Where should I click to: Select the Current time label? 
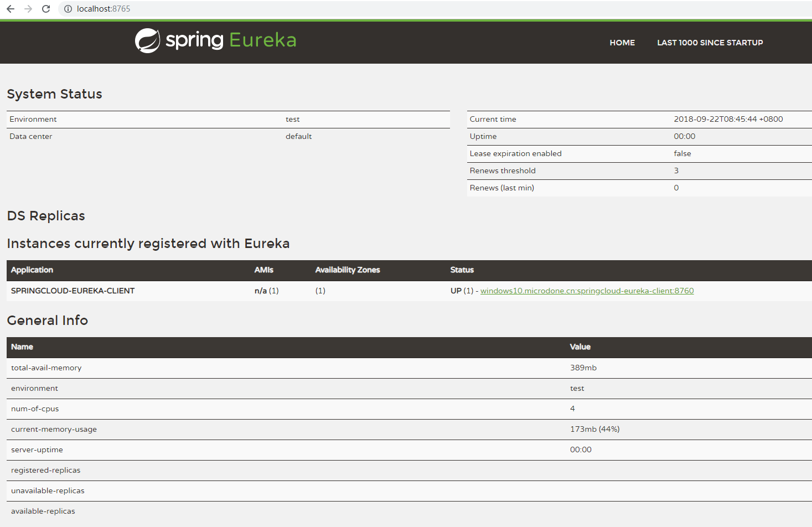(x=493, y=119)
